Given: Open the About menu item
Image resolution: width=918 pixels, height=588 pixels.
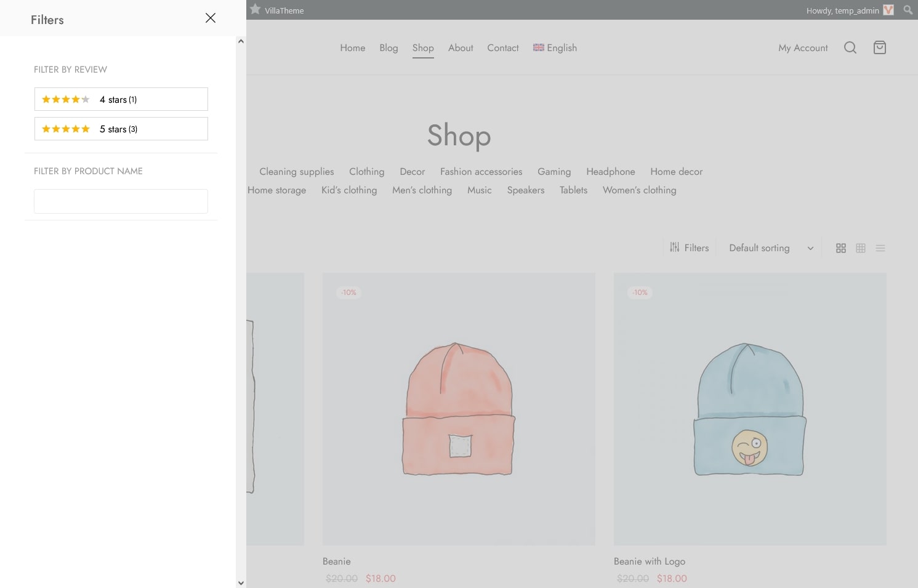Looking at the screenshot, I should pos(461,48).
